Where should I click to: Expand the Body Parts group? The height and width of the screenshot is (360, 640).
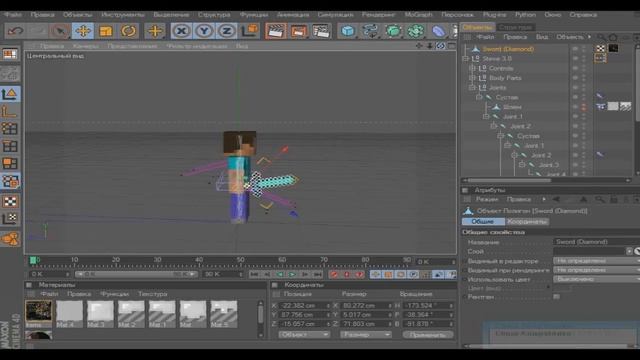tap(473, 78)
